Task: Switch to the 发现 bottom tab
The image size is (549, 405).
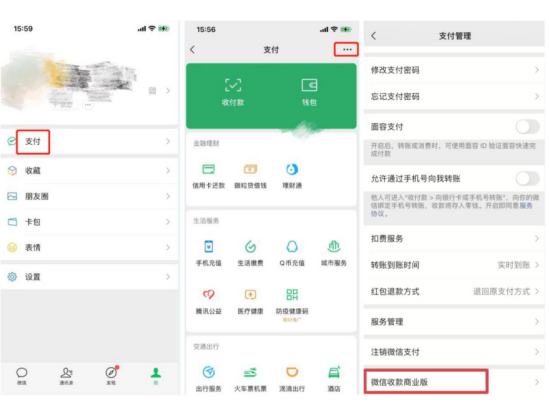Action: click(x=111, y=376)
